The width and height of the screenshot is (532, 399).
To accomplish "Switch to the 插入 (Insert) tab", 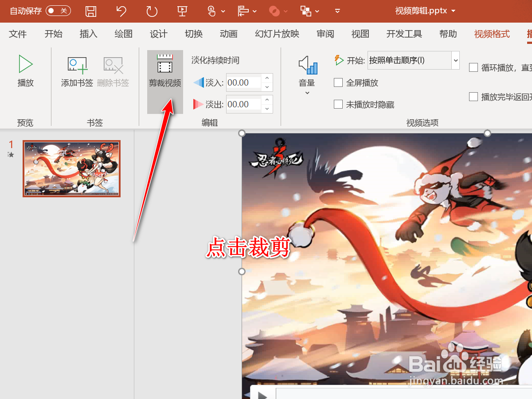I will tap(88, 34).
